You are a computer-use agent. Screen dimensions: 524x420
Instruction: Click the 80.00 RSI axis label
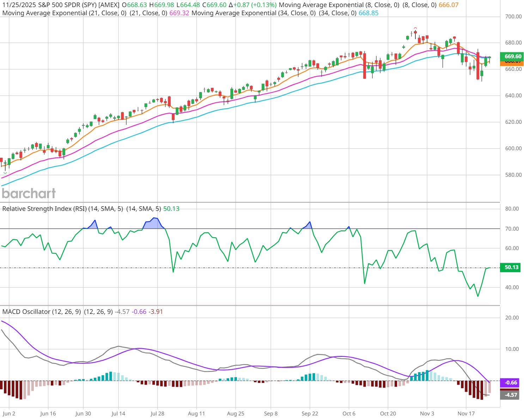pos(512,209)
